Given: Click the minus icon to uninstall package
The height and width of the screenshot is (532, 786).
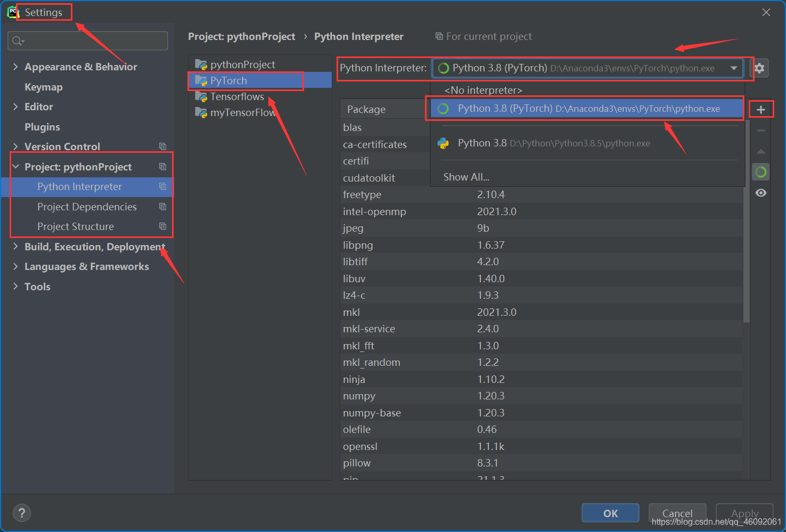Looking at the screenshot, I should [761, 130].
